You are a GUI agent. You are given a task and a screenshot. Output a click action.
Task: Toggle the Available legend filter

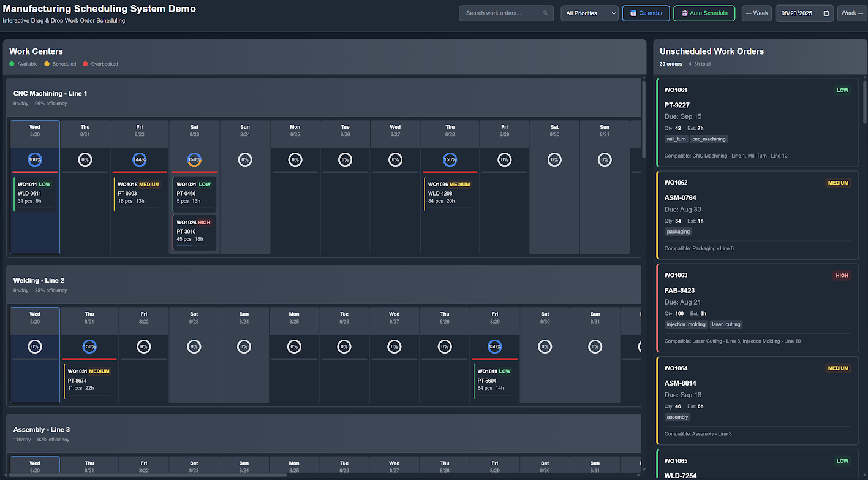(23, 63)
